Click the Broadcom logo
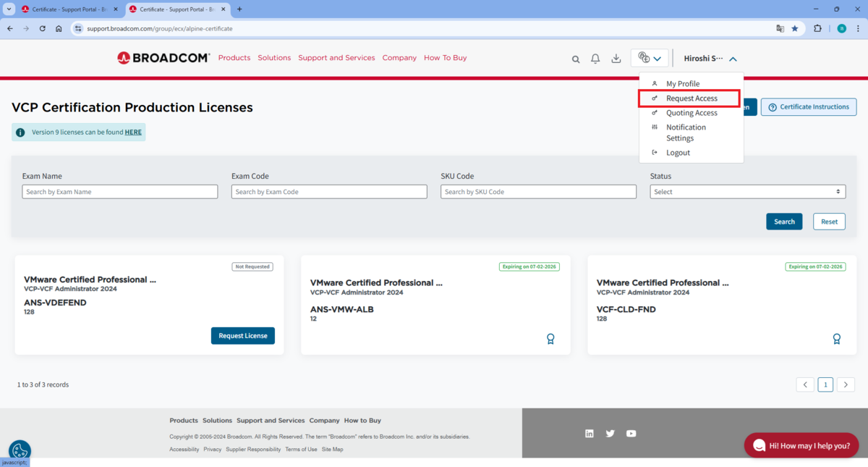 [163, 58]
